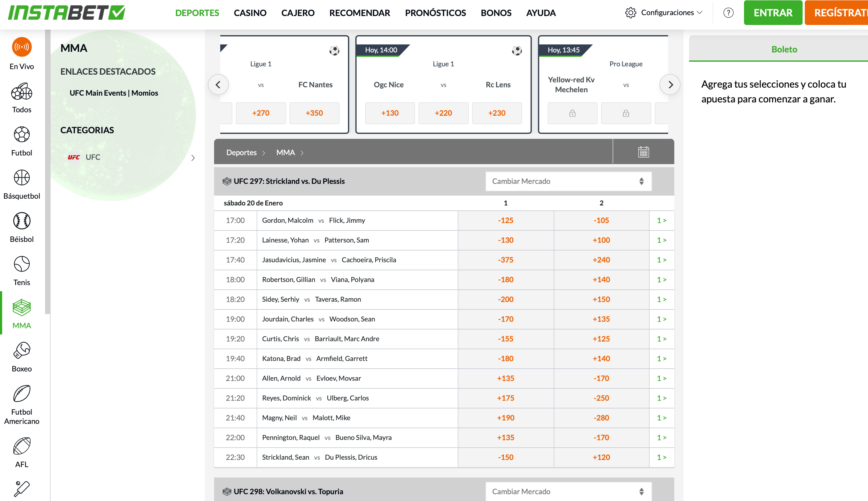Viewport: 868px width, 501px height.
Task: Expand markets for Sidey vs Taveras
Action: [662, 299]
